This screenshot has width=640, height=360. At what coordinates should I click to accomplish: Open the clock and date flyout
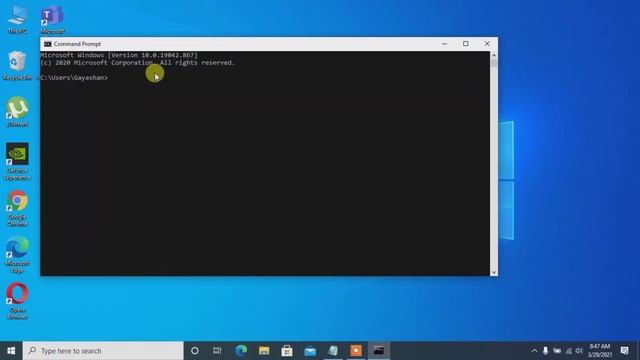coord(600,351)
